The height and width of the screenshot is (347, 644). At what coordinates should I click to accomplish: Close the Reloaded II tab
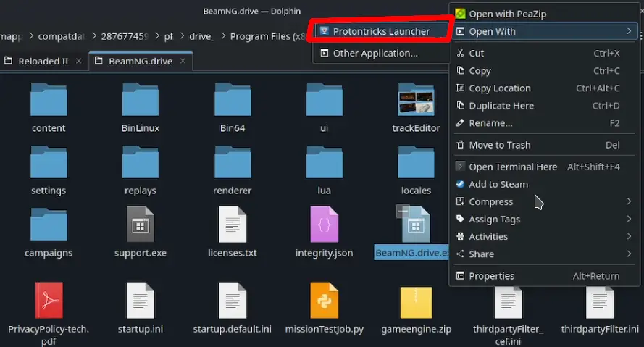[79, 61]
